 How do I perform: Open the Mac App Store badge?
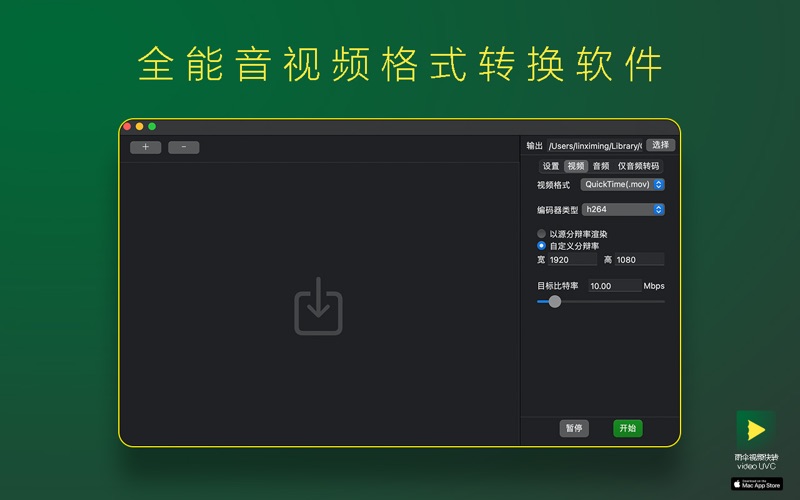point(757,484)
